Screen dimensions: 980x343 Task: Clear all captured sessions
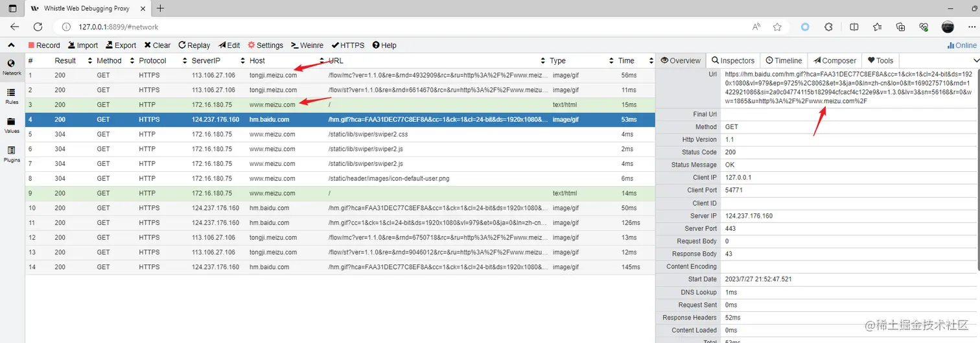pyautogui.click(x=157, y=45)
